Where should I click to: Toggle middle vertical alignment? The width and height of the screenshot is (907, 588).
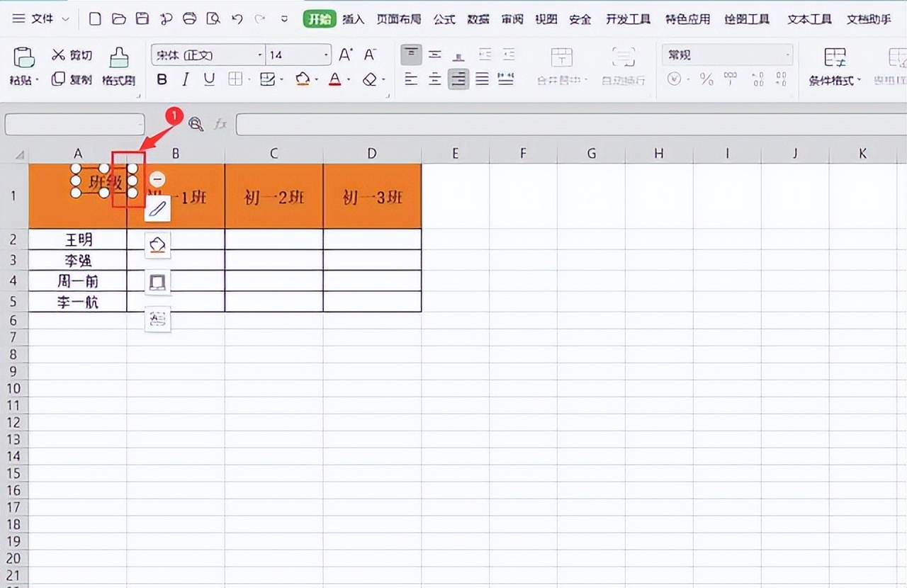click(x=435, y=55)
